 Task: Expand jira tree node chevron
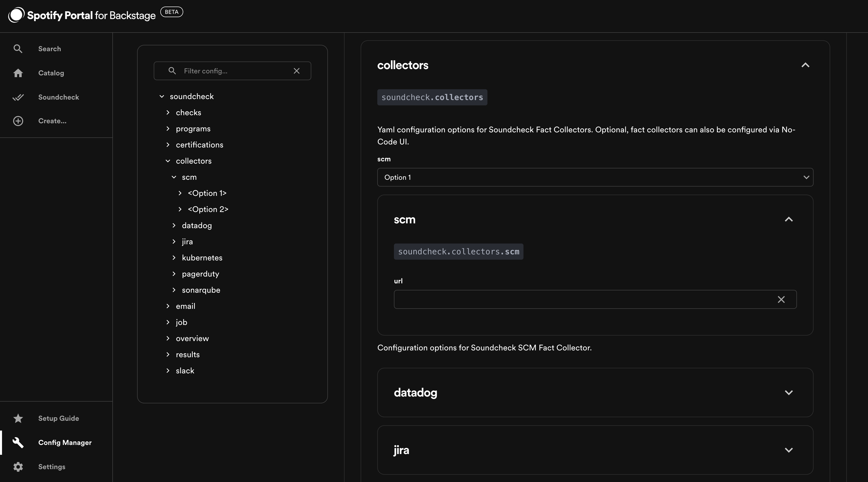pos(174,242)
